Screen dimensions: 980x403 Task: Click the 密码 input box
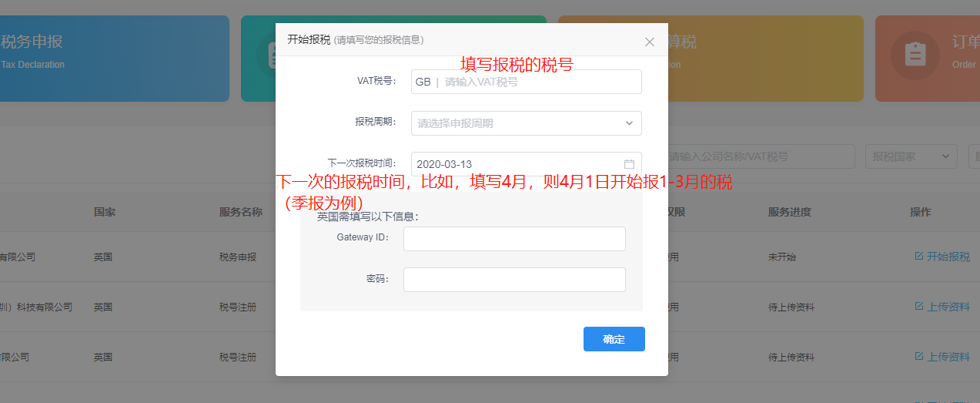tap(514, 280)
